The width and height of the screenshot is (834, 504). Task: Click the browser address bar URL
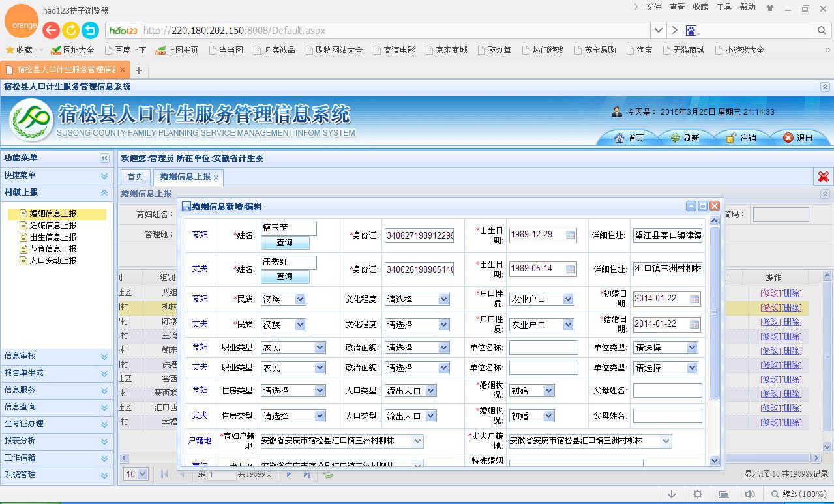[234, 31]
